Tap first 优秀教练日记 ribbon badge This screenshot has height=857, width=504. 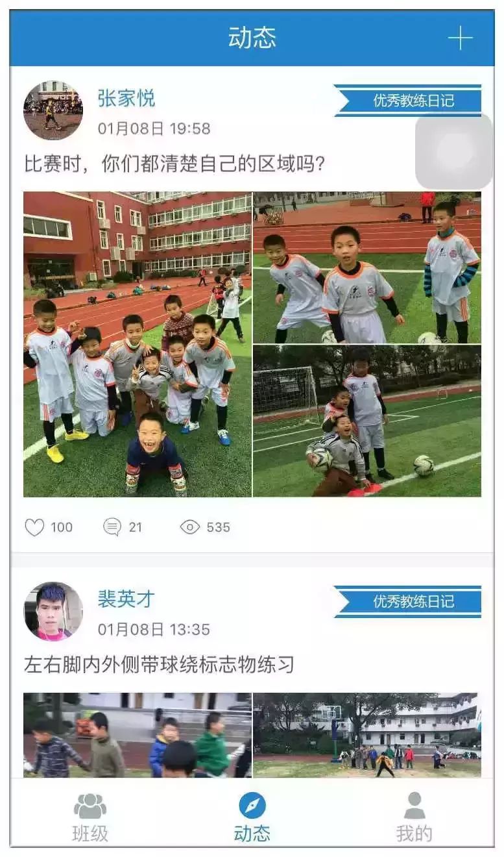pyautogui.click(x=408, y=101)
